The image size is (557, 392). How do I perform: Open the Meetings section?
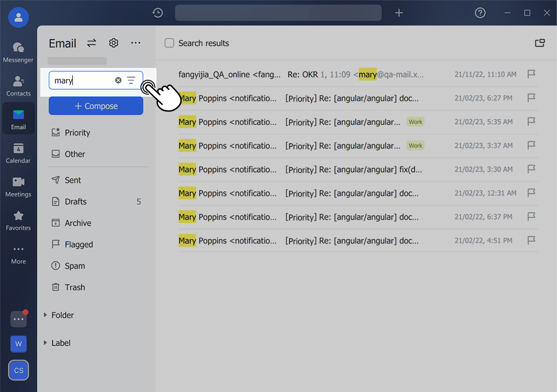point(18,187)
